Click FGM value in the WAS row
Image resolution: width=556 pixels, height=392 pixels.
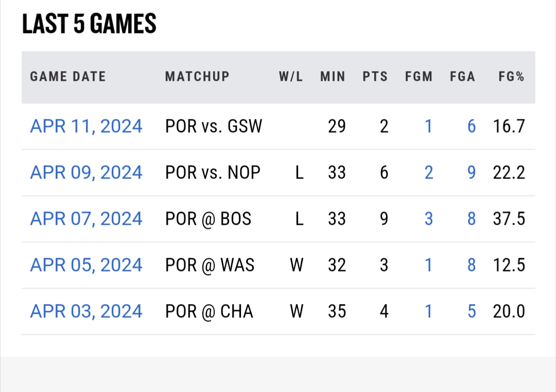(x=428, y=265)
